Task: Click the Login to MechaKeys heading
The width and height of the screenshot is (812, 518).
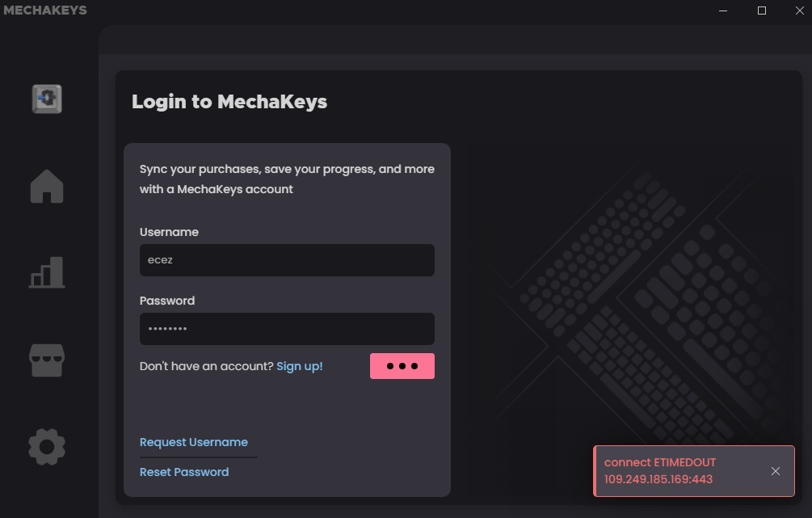Action: (x=229, y=102)
